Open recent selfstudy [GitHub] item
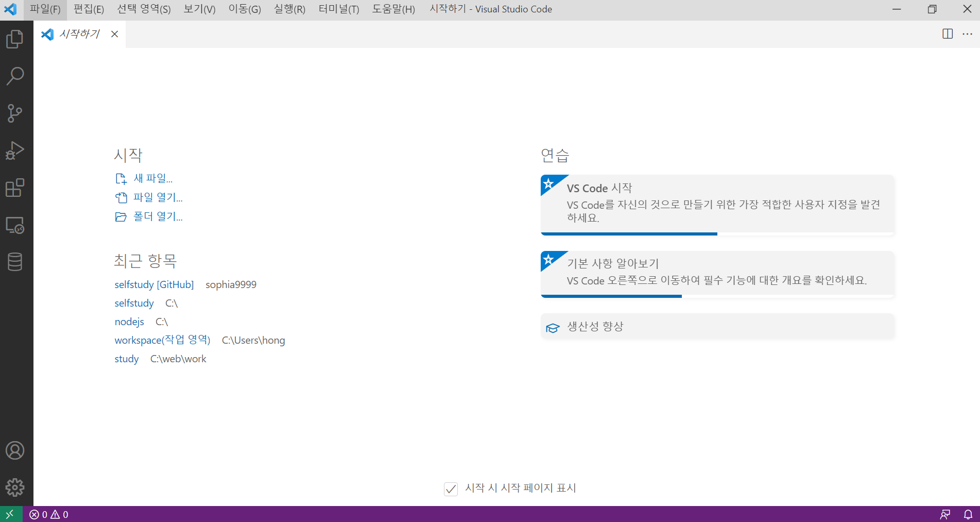The width and height of the screenshot is (980, 522). tap(154, 284)
